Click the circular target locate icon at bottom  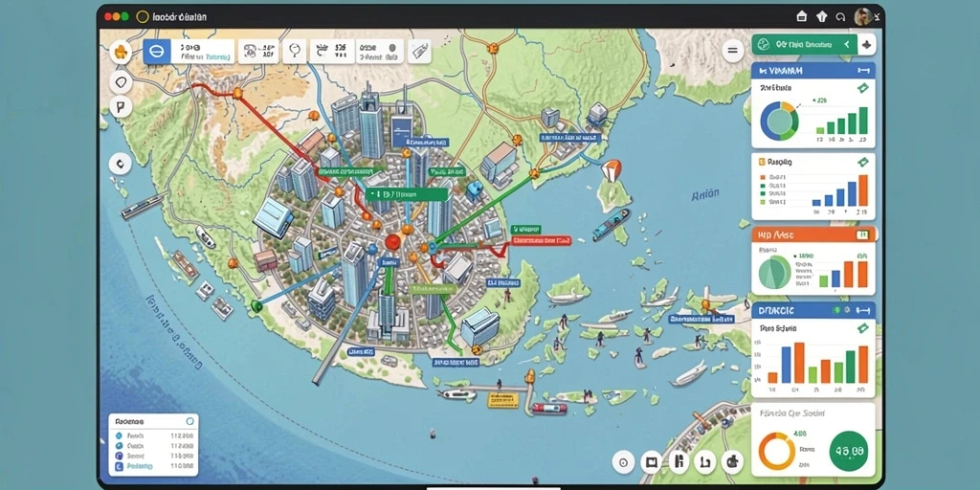tap(623, 462)
